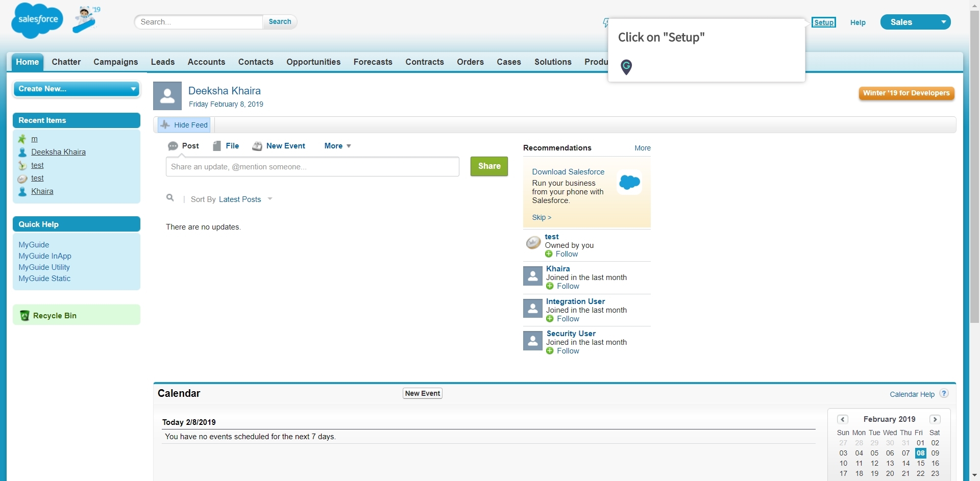Click the campaign icon next to 'm'
This screenshot has height=481, width=980.
point(22,139)
